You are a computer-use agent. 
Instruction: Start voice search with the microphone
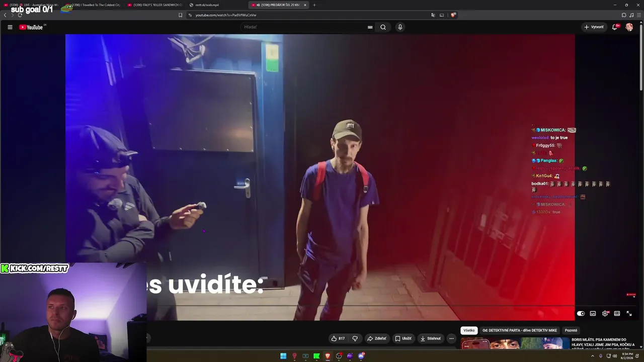400,27
